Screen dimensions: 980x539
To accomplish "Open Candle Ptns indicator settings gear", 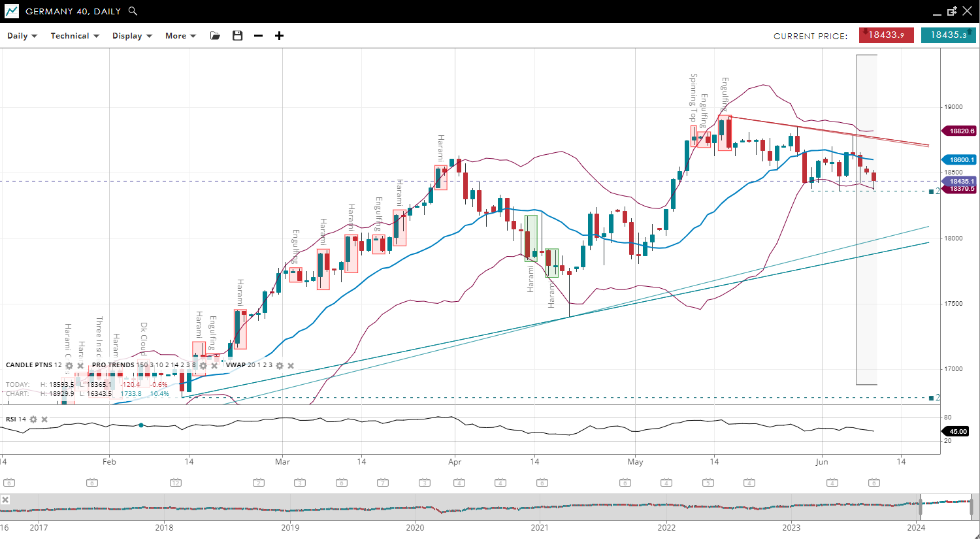I will tap(69, 366).
